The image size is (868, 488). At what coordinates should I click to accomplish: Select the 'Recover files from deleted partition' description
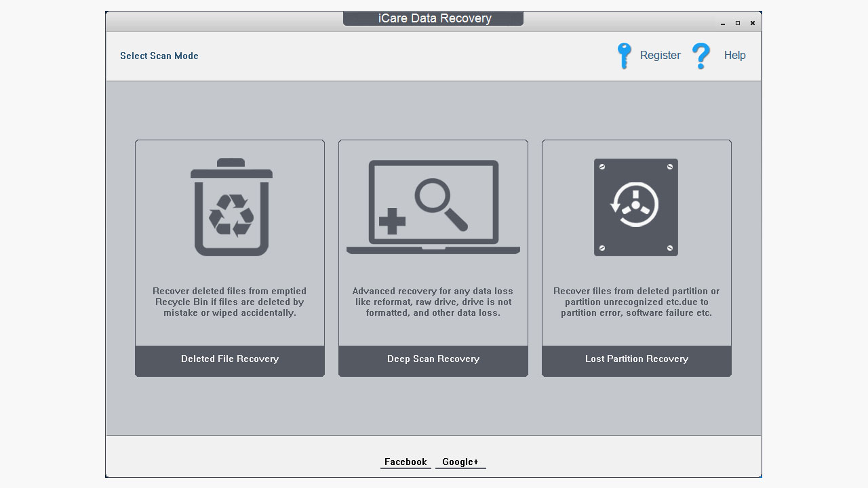[x=637, y=302]
